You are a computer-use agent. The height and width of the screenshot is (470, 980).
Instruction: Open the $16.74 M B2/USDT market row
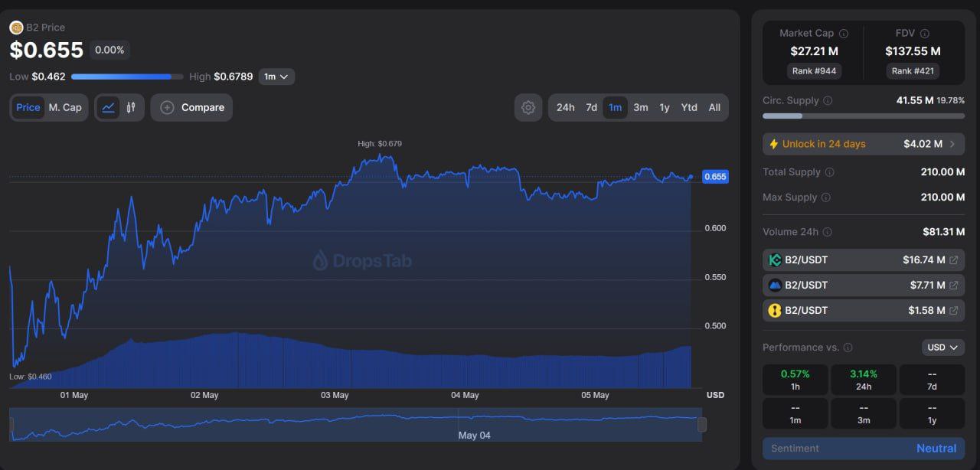pos(864,260)
